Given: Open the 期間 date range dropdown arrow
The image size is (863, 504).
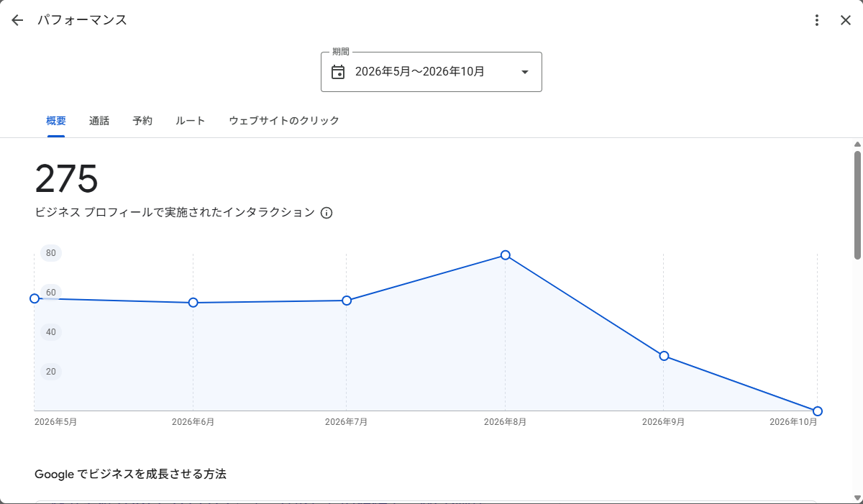Looking at the screenshot, I should pyautogui.click(x=524, y=72).
